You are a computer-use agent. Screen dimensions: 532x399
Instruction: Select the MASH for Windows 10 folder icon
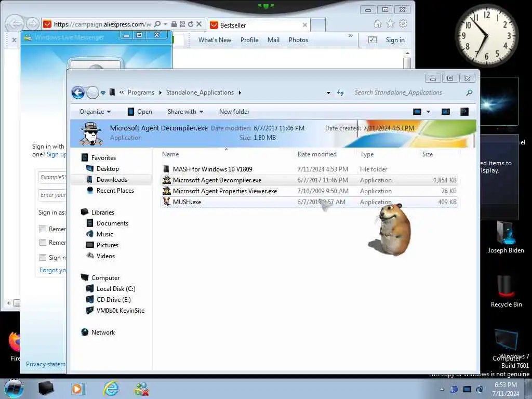[166, 169]
